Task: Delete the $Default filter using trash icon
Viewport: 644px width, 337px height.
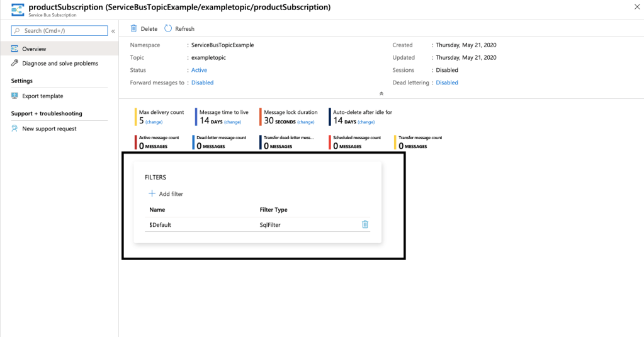Action: tap(365, 224)
